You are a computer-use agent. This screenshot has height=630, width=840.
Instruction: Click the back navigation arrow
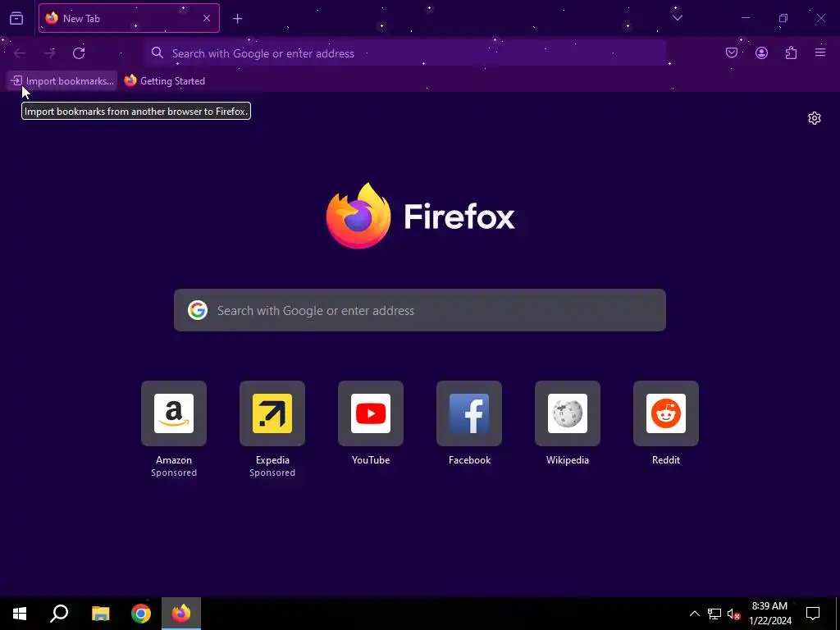pos(20,53)
